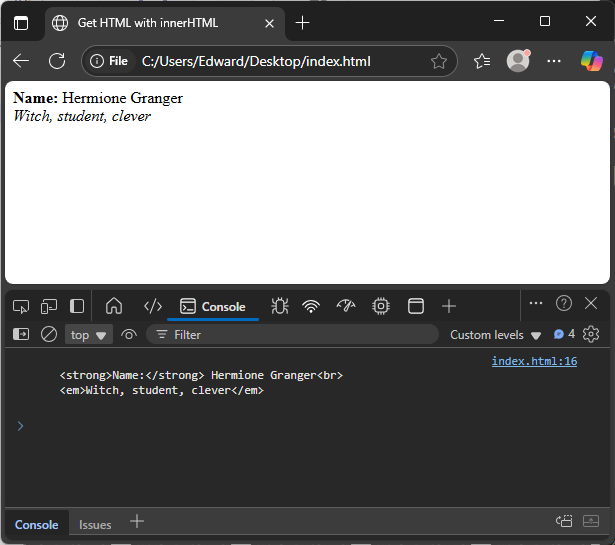
Task: Maximize the browser window
Action: coord(545,21)
